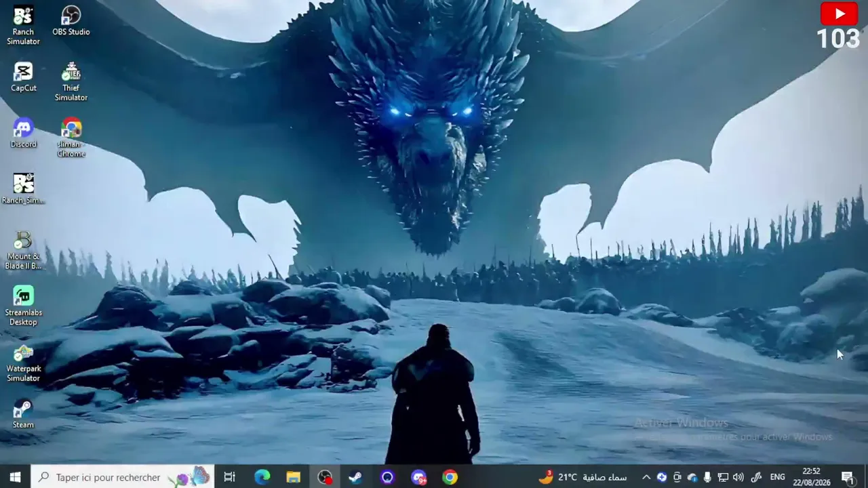This screenshot has width=868, height=488.
Task: Open Google Chrome from the taskbar
Action: coord(450,477)
